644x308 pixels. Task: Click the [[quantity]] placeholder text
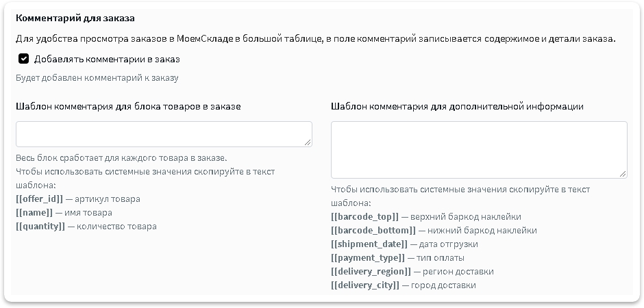40,227
